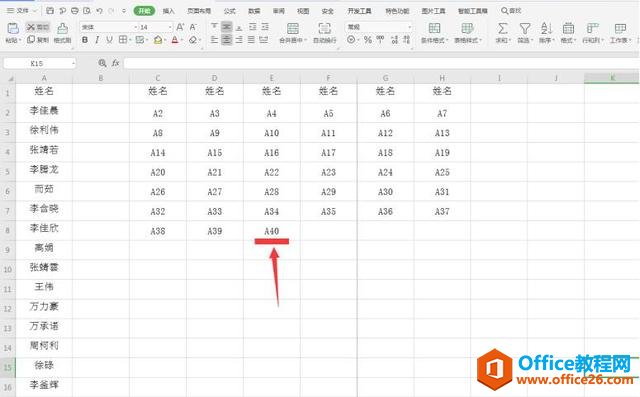Image resolution: width=640 pixels, height=397 pixels.
Task: Click the Paste clipboard icon
Action: click(13, 28)
